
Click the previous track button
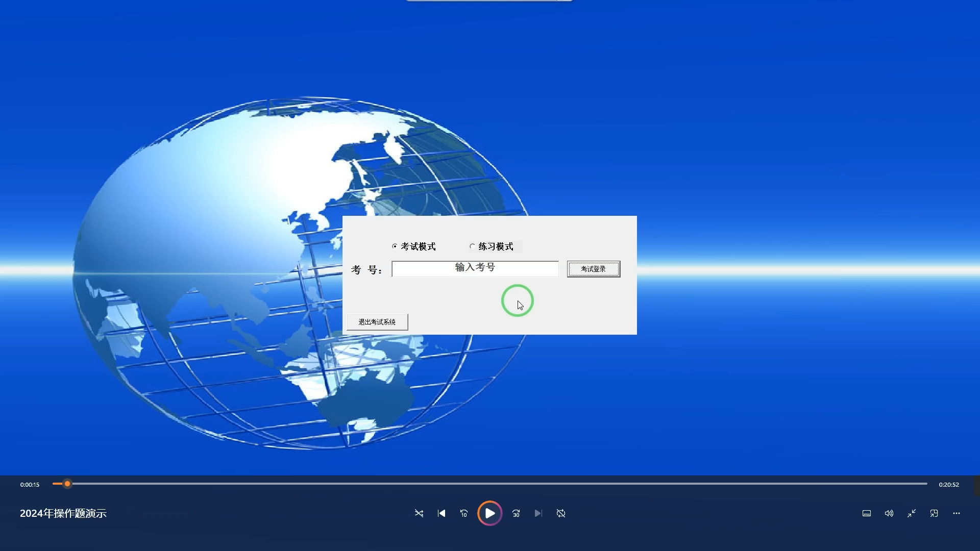[442, 513]
